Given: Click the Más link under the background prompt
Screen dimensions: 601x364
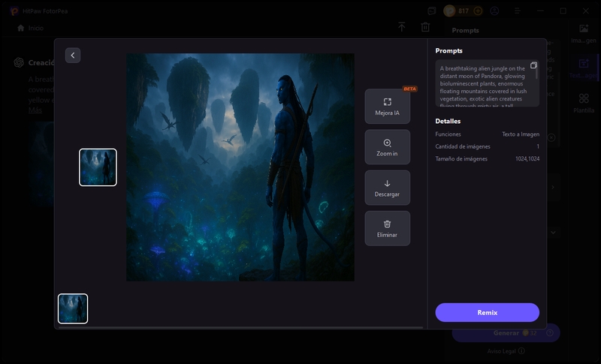Looking at the screenshot, I should point(35,110).
